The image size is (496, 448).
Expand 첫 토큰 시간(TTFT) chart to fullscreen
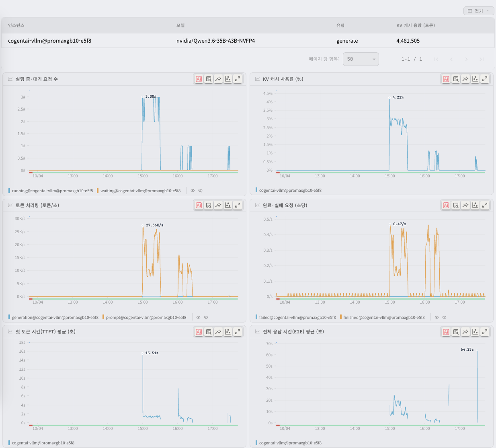coord(238,332)
